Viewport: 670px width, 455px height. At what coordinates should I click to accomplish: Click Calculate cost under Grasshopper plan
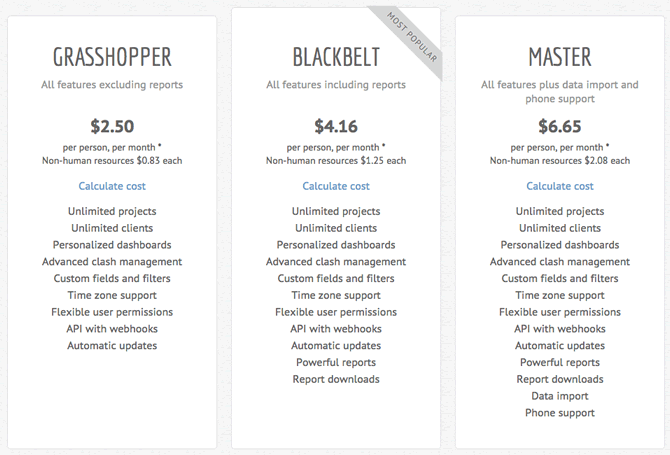pyautogui.click(x=112, y=186)
